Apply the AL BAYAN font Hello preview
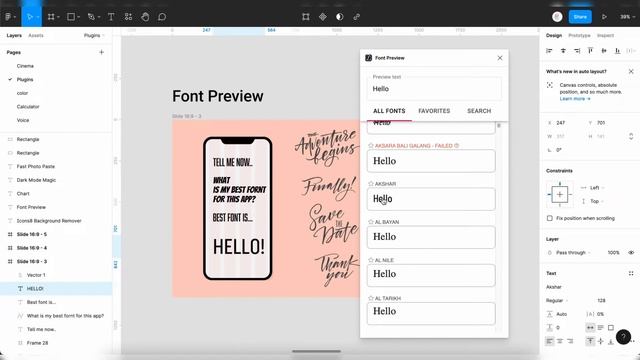 click(431, 237)
